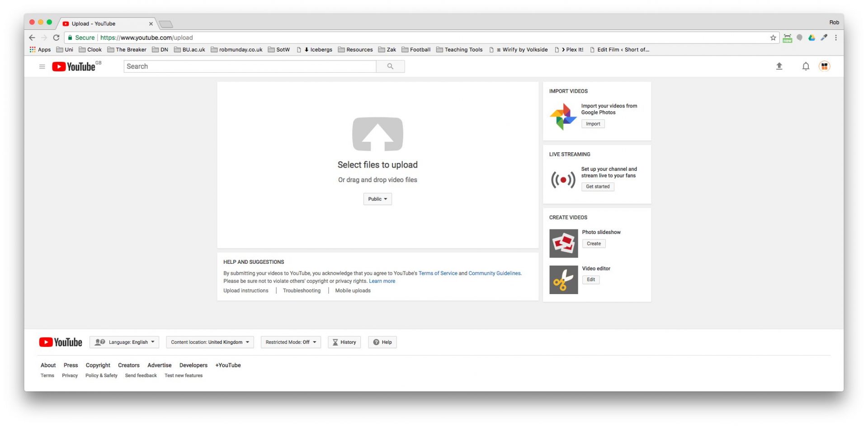
Task: Click the Learn more link
Action: (x=382, y=281)
